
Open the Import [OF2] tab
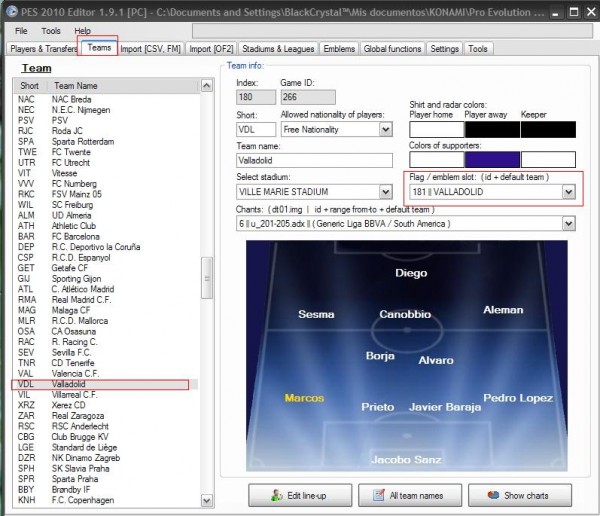[x=212, y=49]
